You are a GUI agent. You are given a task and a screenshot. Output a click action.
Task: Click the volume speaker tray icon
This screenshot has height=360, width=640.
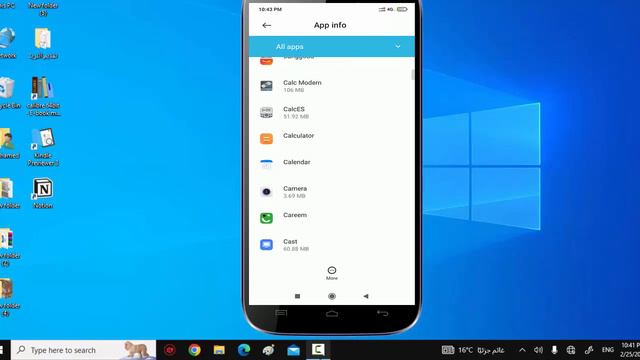coord(538,350)
